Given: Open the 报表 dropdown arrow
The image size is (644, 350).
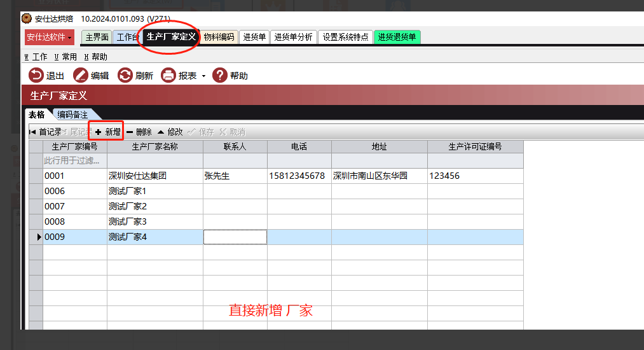Looking at the screenshot, I should (203, 76).
